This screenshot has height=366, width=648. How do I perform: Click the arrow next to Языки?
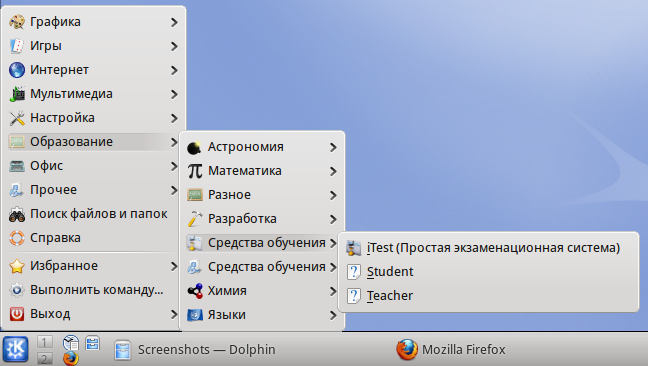tap(333, 315)
